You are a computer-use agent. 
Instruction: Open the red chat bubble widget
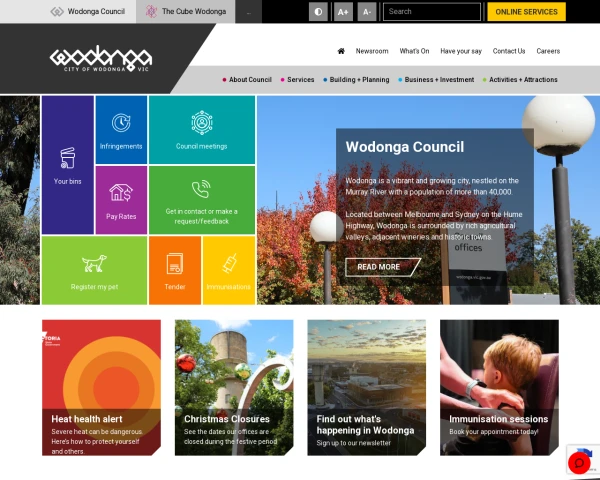pos(579,462)
